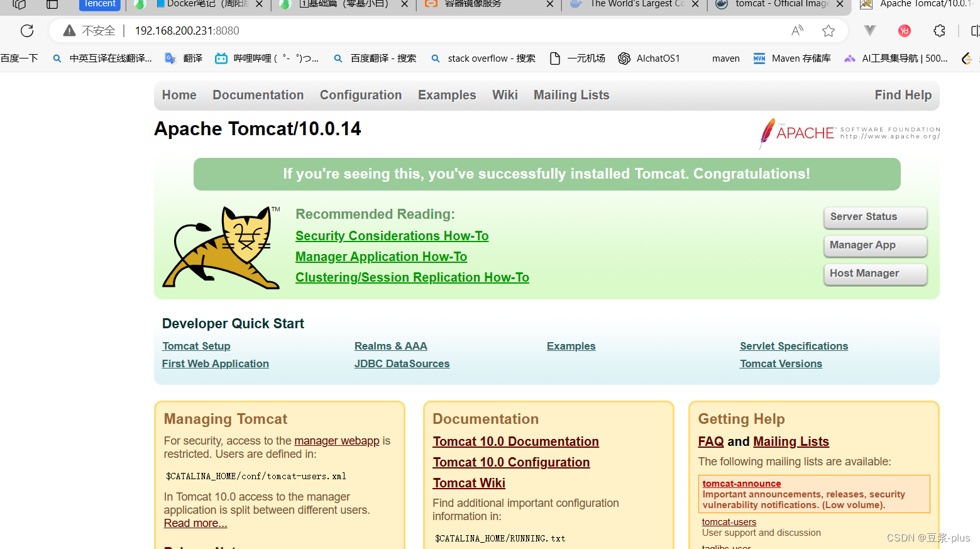Open the JDBC DataSources link
980x549 pixels.
coord(402,363)
